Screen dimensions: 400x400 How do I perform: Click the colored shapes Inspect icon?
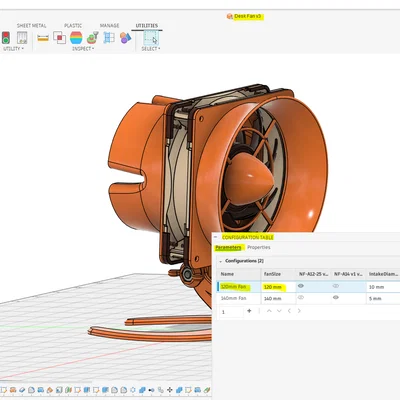[x=125, y=38]
